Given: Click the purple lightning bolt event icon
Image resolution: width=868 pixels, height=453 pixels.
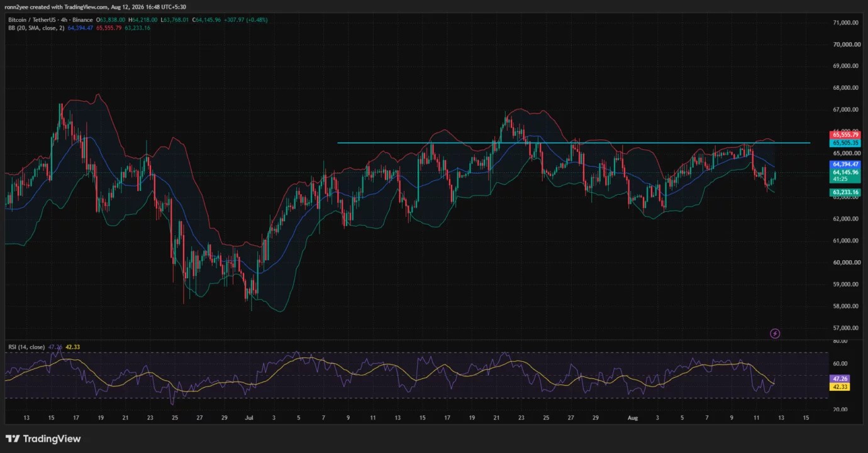Looking at the screenshot, I should [x=775, y=334].
